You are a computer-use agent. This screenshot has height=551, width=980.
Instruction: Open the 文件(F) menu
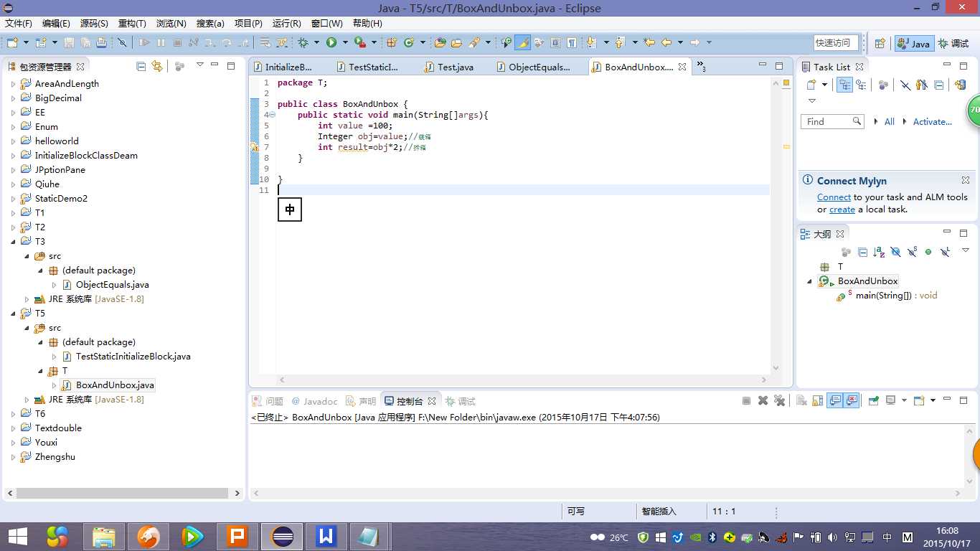click(x=19, y=24)
